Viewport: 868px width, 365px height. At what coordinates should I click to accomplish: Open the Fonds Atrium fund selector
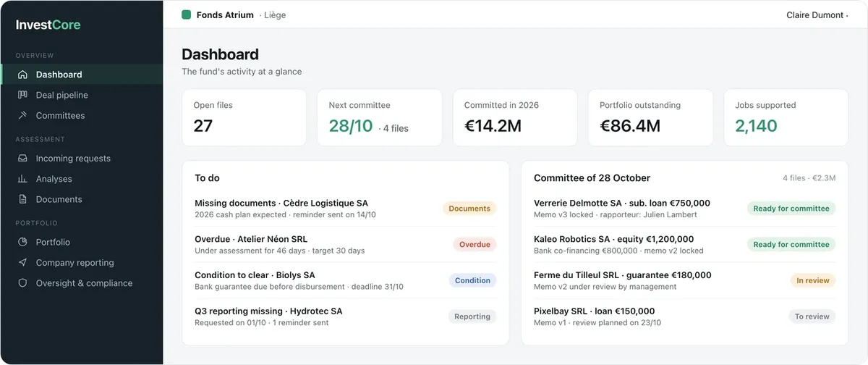pos(234,14)
